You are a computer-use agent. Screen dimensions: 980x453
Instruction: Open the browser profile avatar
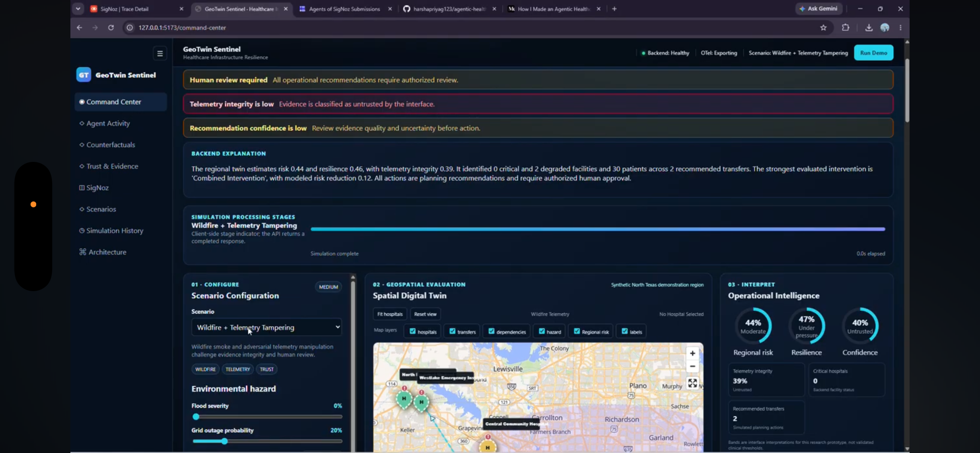coord(885,27)
